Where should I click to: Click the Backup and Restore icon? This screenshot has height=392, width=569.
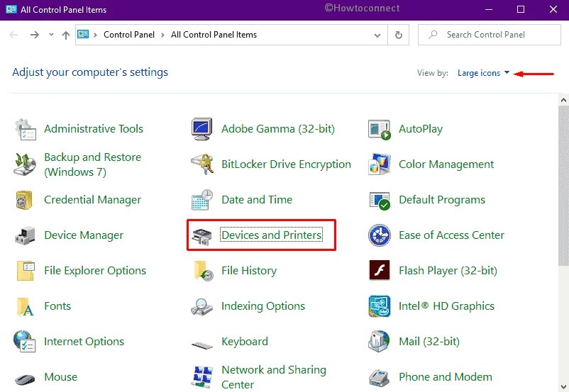click(x=25, y=164)
